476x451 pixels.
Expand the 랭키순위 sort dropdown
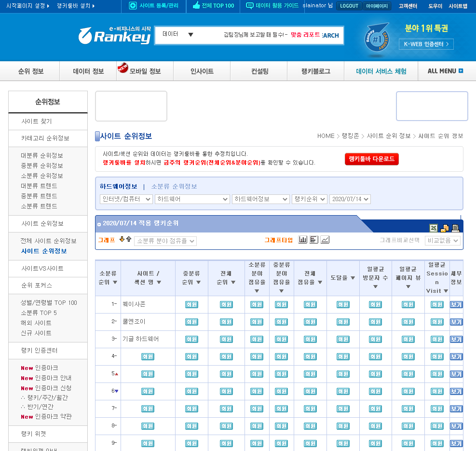[x=309, y=199]
